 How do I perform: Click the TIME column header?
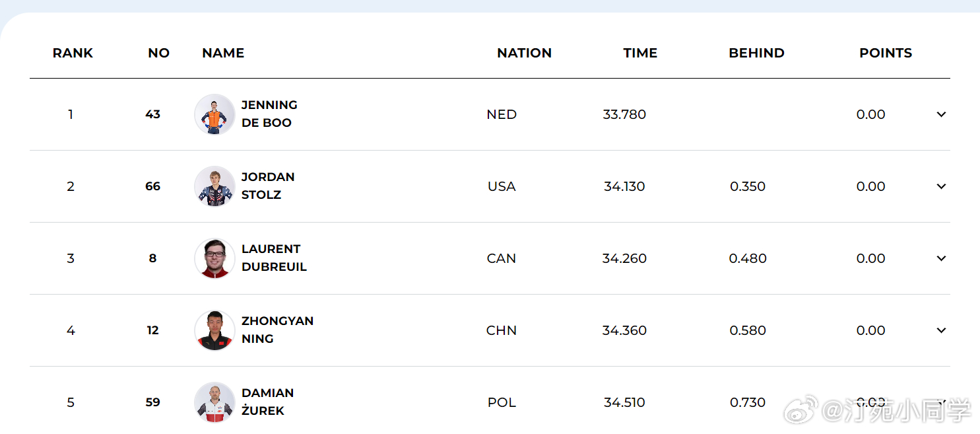[x=640, y=53]
